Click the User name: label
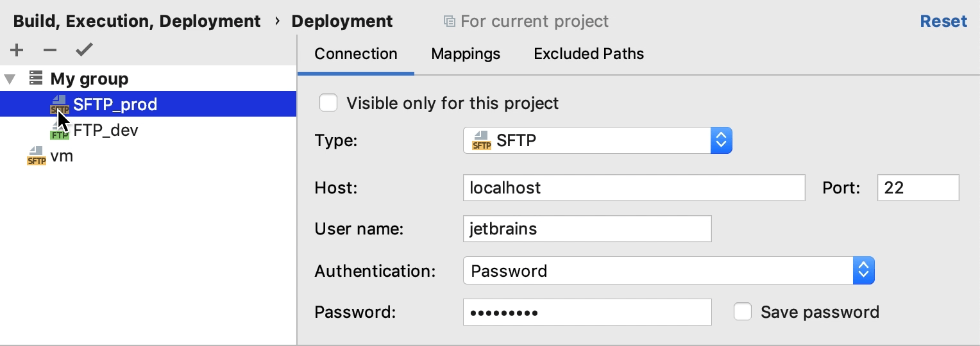The image size is (980, 346). click(x=359, y=229)
